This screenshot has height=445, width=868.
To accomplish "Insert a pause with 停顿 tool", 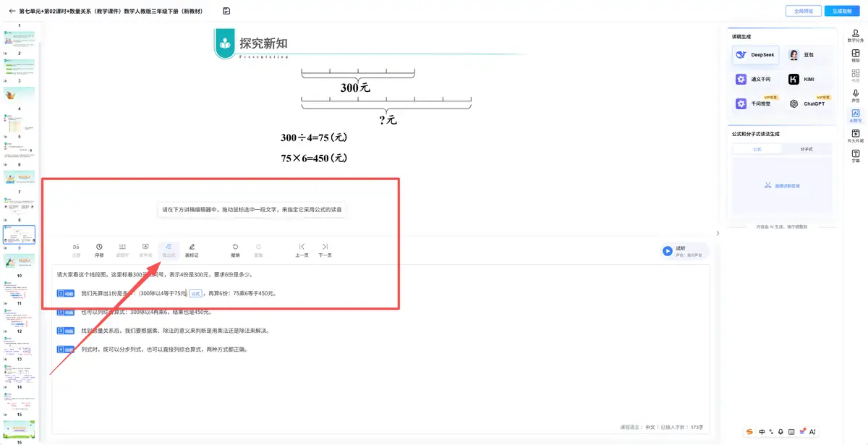I will click(x=99, y=250).
